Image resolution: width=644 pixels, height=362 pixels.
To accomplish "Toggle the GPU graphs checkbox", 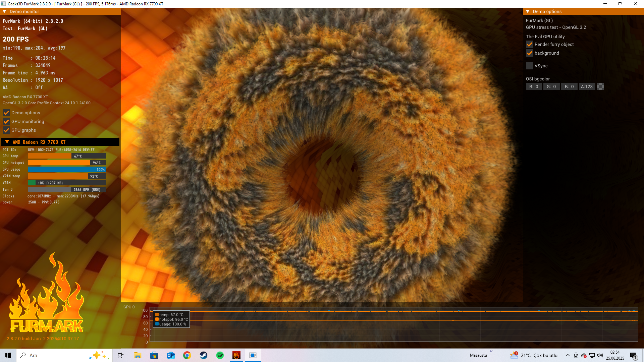I will pyautogui.click(x=6, y=130).
